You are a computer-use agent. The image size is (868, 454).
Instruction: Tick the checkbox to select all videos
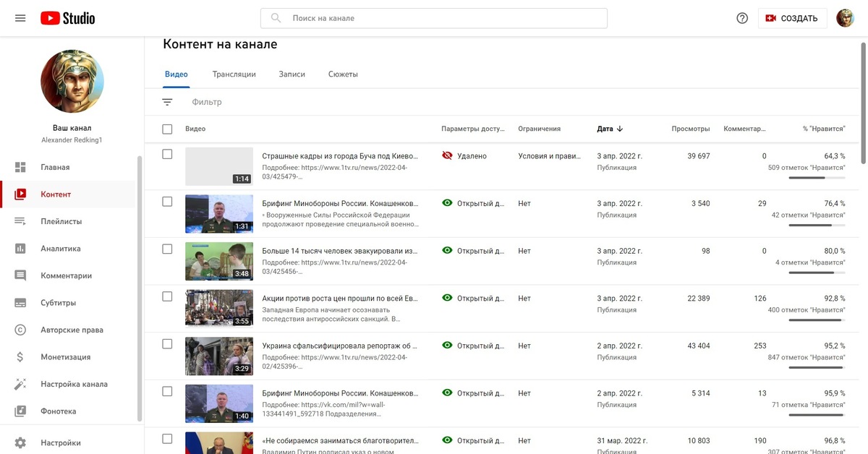167,128
